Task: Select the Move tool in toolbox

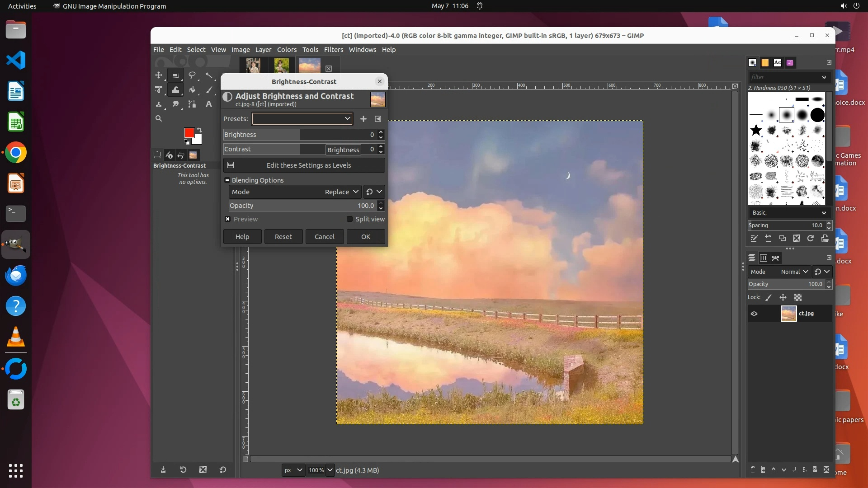Action: [159, 75]
